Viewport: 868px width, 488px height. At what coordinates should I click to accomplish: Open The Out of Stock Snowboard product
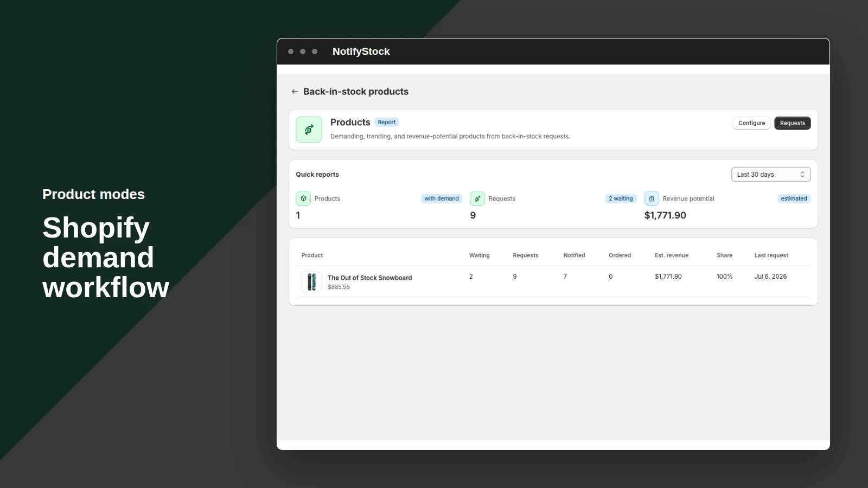coord(369,278)
